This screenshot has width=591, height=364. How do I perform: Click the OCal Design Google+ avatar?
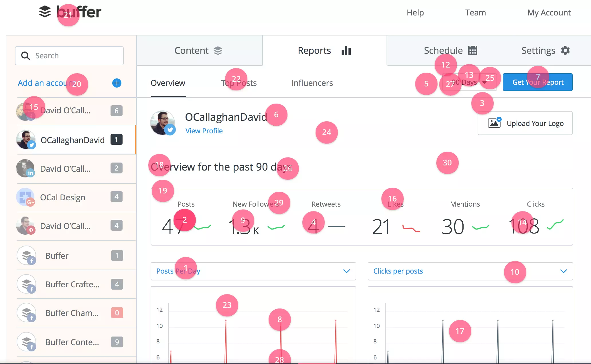point(25,197)
